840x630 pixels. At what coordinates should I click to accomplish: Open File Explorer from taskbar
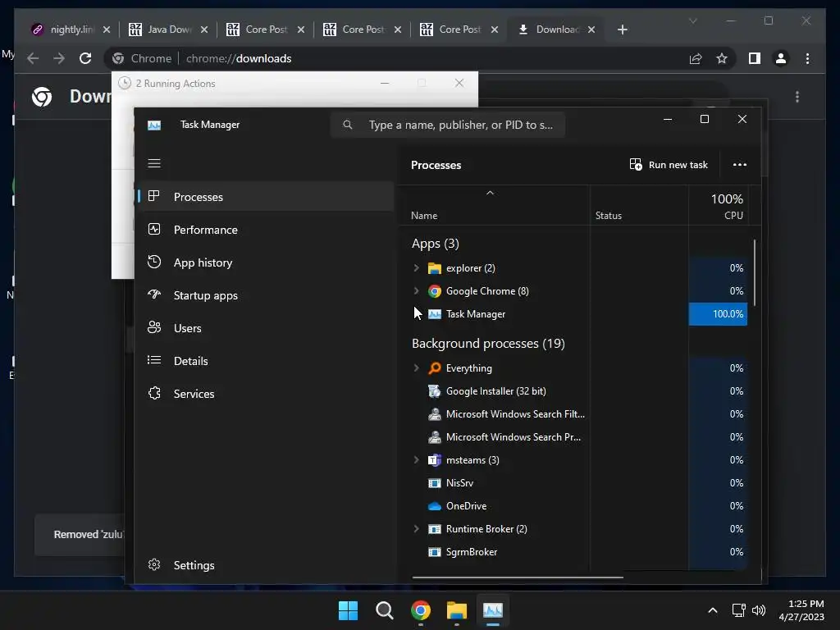point(457,610)
